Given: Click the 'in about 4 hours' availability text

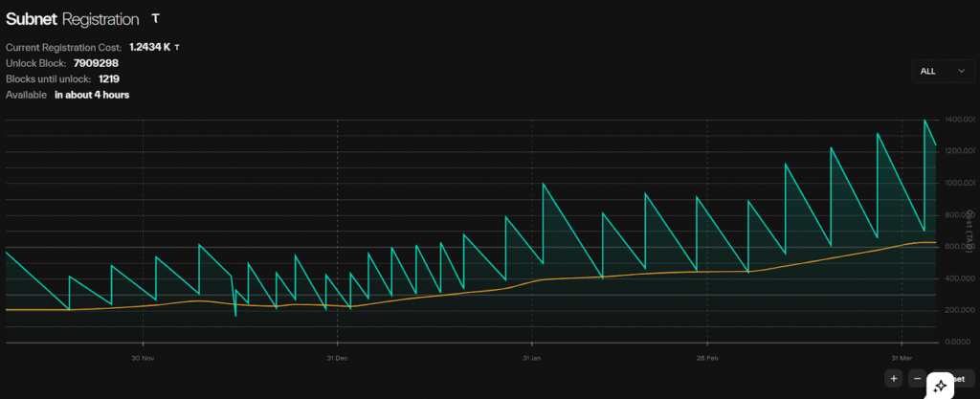Looking at the screenshot, I should click(x=92, y=95).
